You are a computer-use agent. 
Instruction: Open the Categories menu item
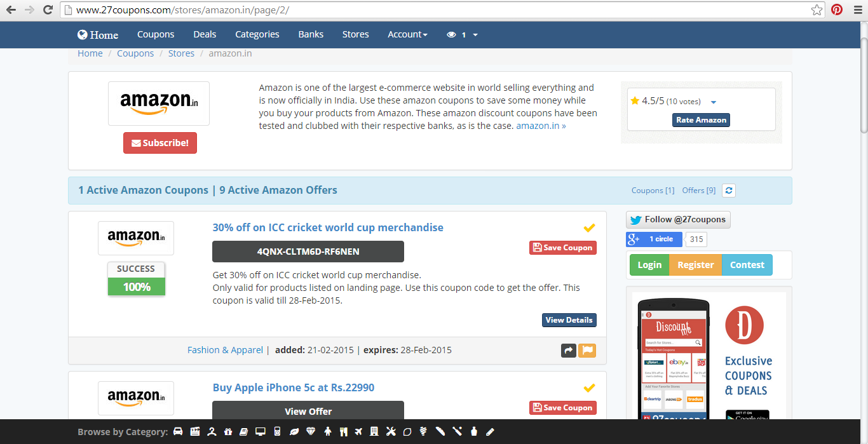pyautogui.click(x=257, y=34)
